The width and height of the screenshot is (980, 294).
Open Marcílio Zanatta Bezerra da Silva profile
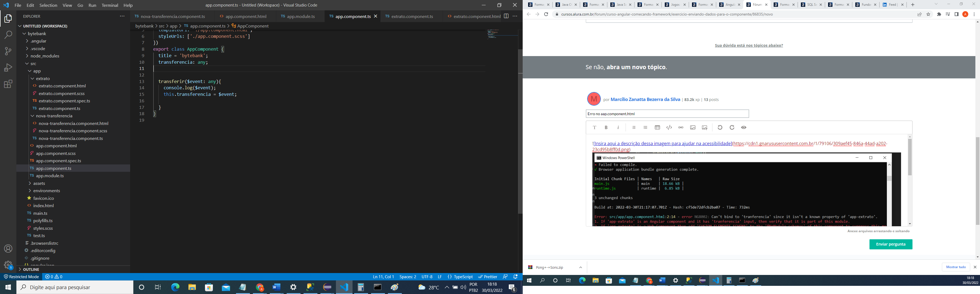click(x=645, y=99)
